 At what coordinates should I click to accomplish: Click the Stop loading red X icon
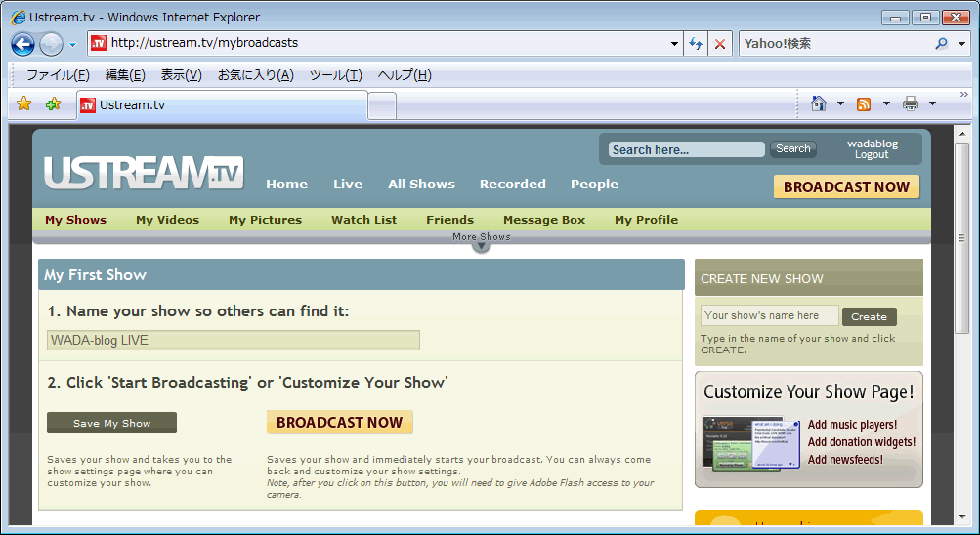(720, 44)
